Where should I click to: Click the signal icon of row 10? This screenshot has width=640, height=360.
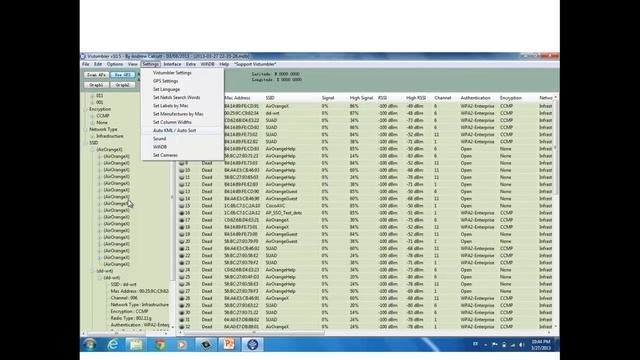click(182, 170)
